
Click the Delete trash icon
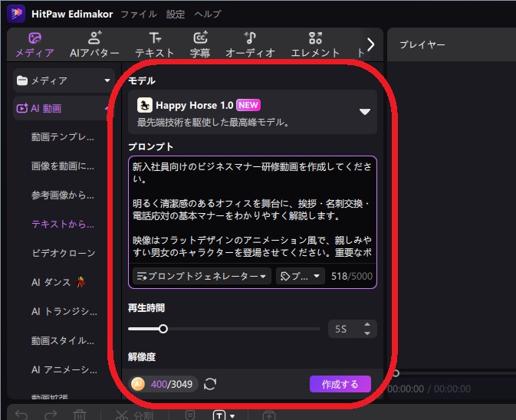[x=80, y=415]
